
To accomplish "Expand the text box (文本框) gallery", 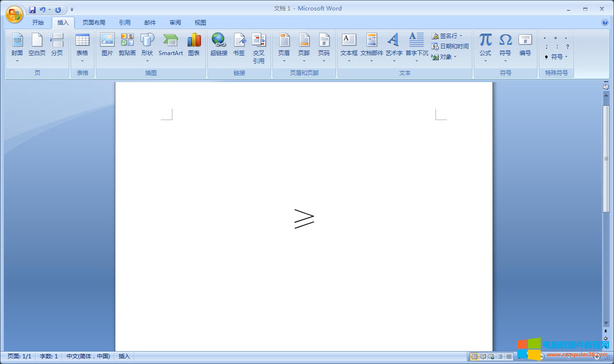I will click(x=349, y=47).
